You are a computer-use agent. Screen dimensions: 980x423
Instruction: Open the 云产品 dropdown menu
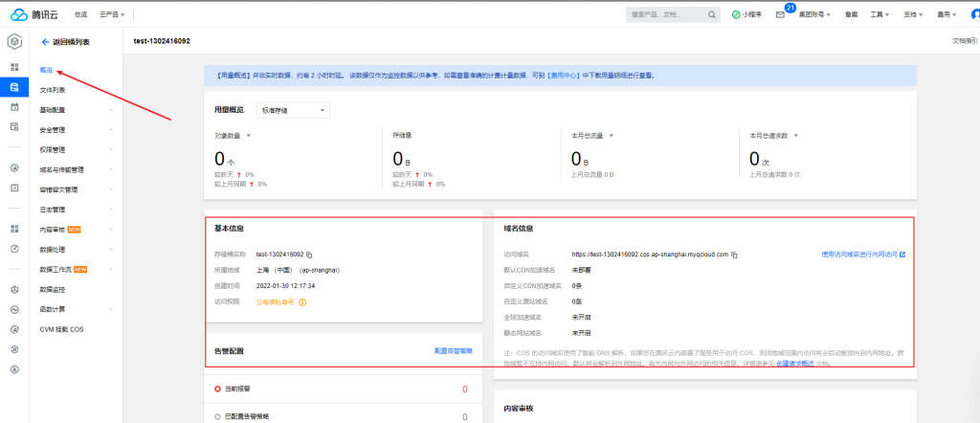tap(114, 15)
